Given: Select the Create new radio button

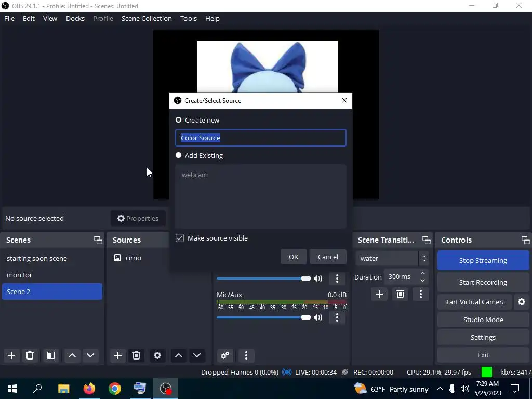Looking at the screenshot, I should tap(179, 120).
